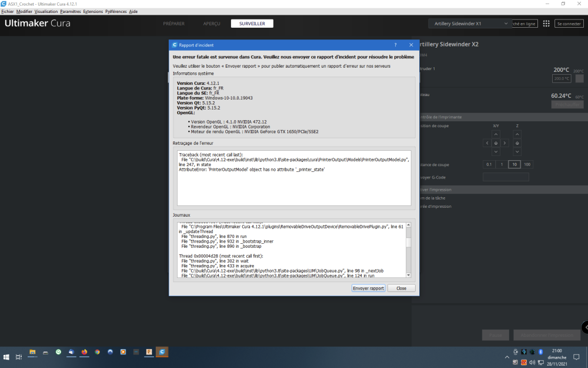Screen dimensions: 588x368
Task: Show hidden system tray icons chevron
Action: [507, 357]
